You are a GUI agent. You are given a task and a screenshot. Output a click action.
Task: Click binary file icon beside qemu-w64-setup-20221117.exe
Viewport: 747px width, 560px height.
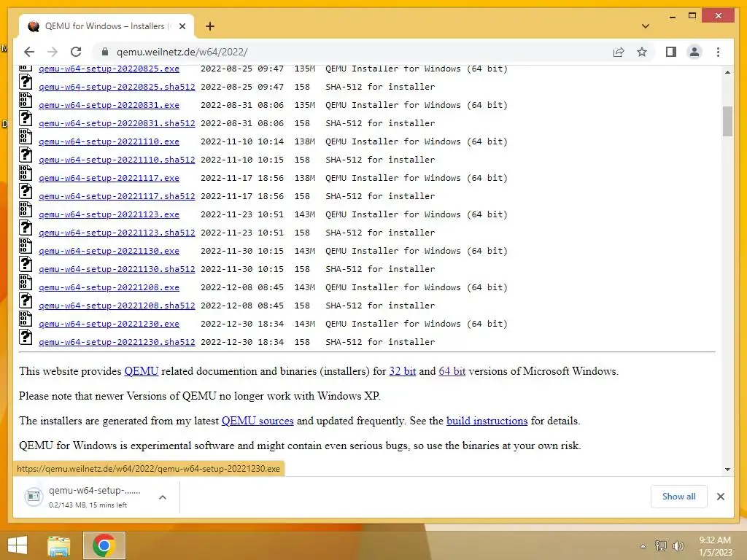(26, 173)
